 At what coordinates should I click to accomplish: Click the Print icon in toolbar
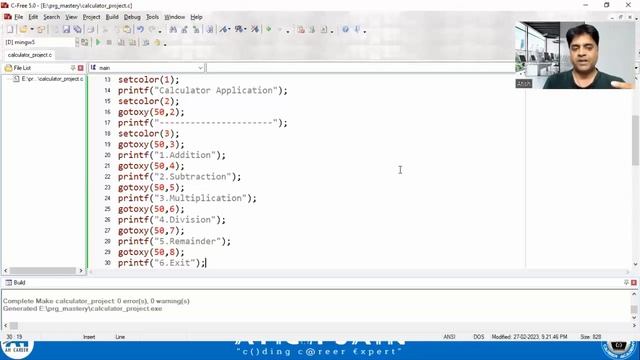pos(91,29)
